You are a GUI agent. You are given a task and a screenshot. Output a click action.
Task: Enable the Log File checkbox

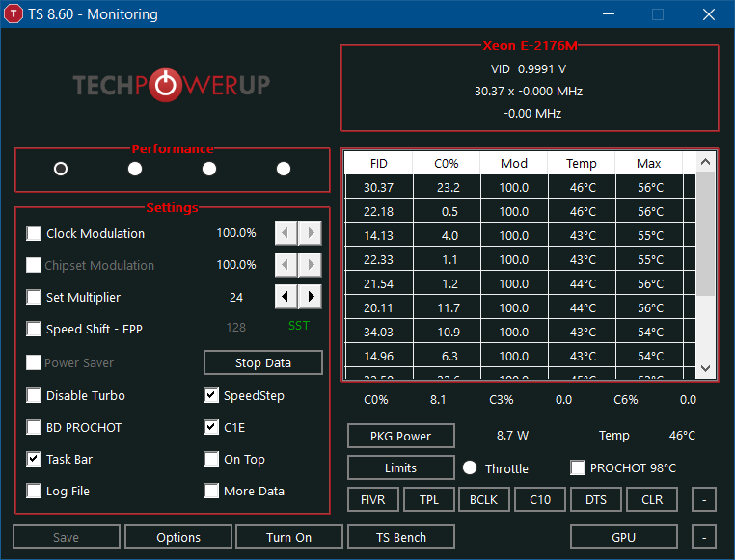(x=34, y=491)
